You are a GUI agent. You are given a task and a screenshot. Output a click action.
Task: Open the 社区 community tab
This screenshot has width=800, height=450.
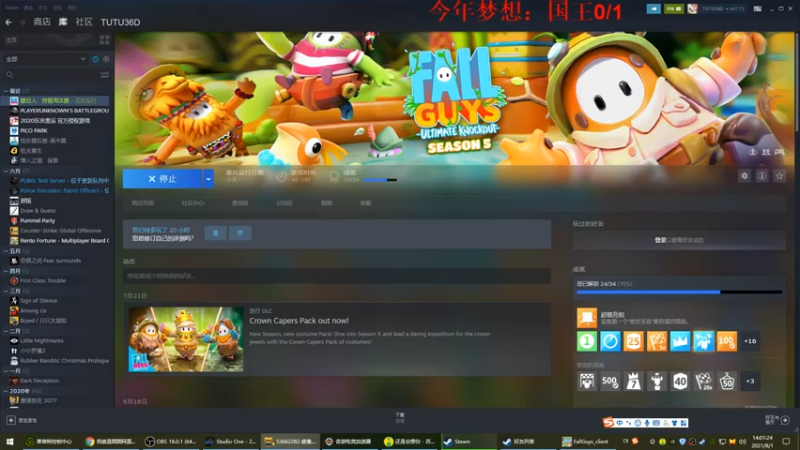pyautogui.click(x=84, y=22)
